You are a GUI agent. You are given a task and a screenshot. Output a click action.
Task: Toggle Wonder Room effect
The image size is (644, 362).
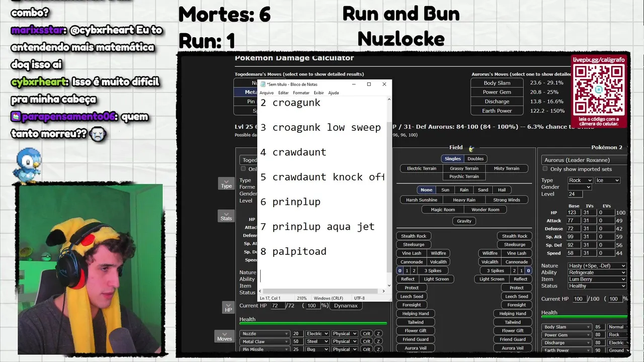[486, 210]
